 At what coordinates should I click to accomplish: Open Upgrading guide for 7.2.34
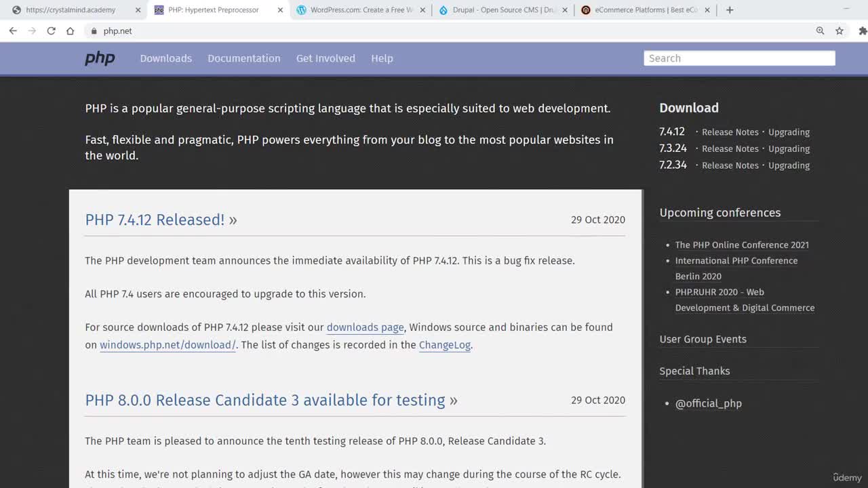(x=789, y=165)
